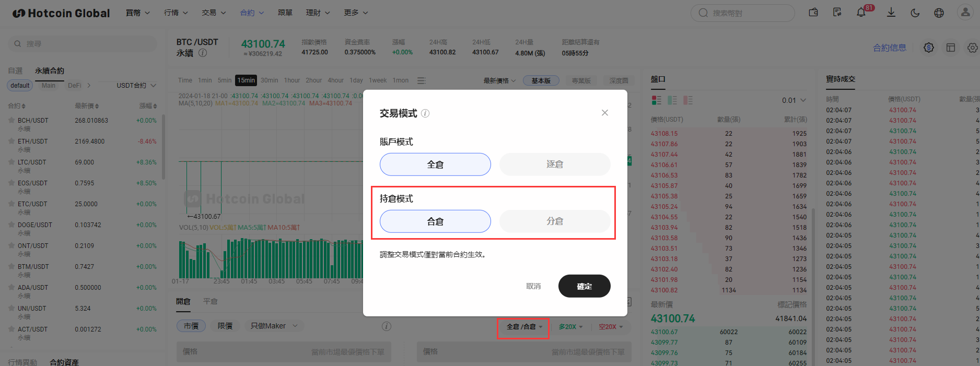Favorite the LTC/USDT star icon

pyautogui.click(x=11, y=162)
